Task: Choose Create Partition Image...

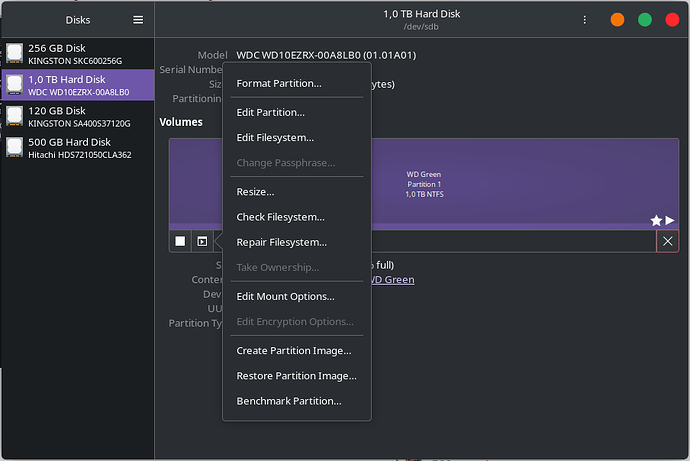Action: (293, 351)
